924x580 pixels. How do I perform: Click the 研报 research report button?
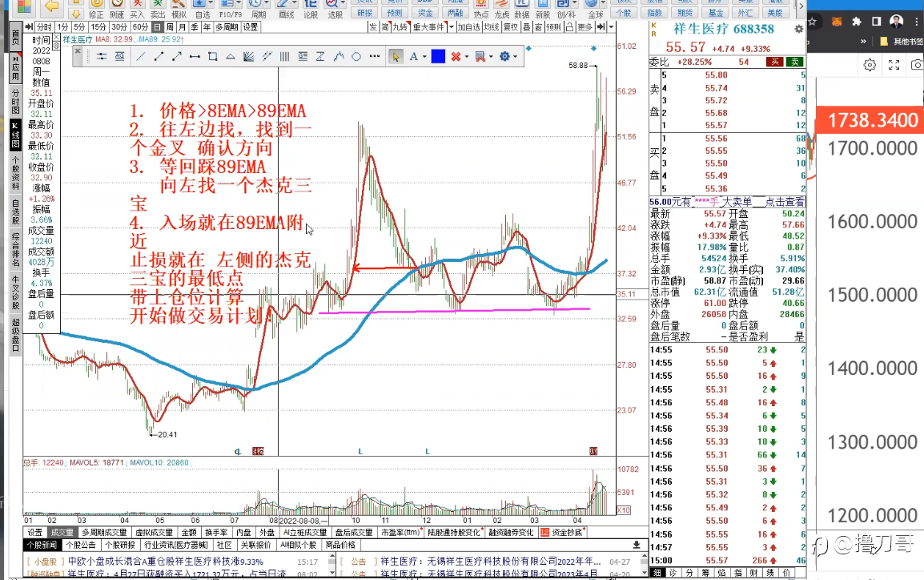pos(365,12)
